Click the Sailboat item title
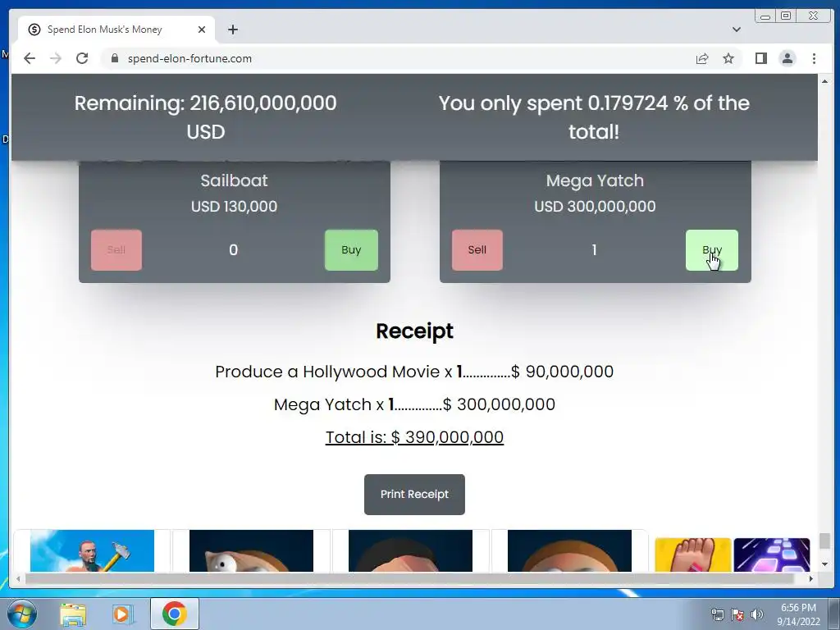Viewport: 840px width, 630px height. [234, 180]
